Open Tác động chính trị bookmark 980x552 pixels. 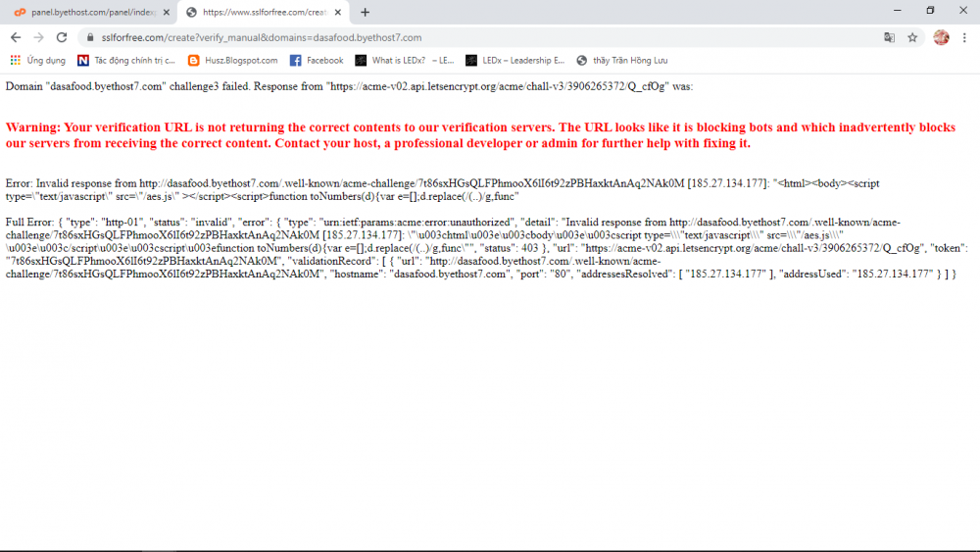[x=126, y=60]
